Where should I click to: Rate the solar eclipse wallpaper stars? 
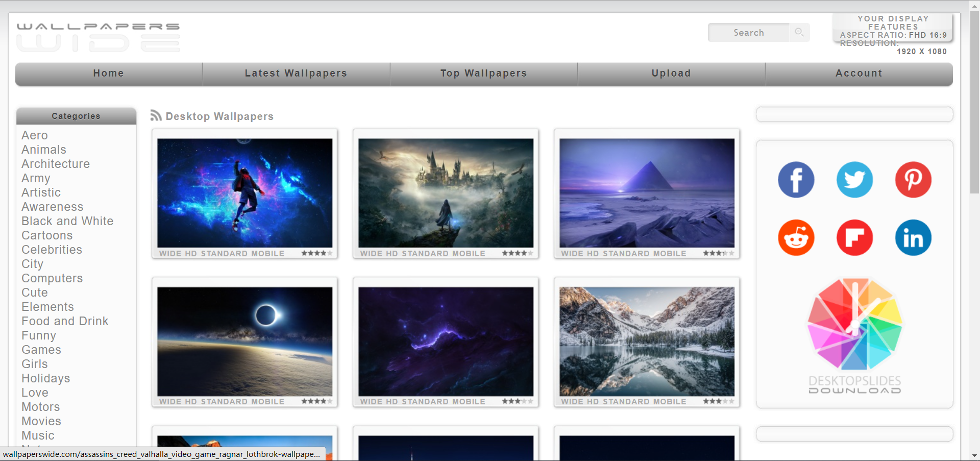[x=316, y=402]
